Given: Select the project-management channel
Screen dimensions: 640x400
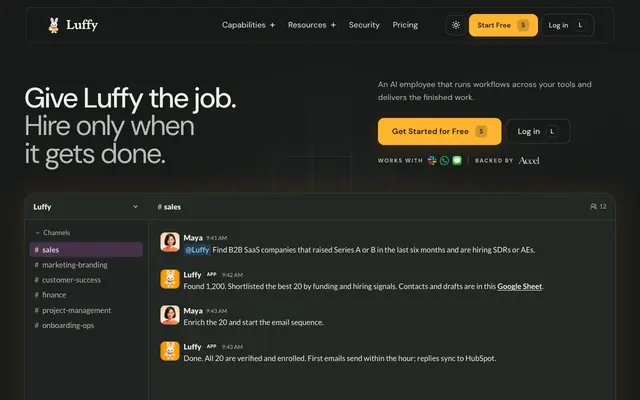Looking at the screenshot, I should click(72, 310).
